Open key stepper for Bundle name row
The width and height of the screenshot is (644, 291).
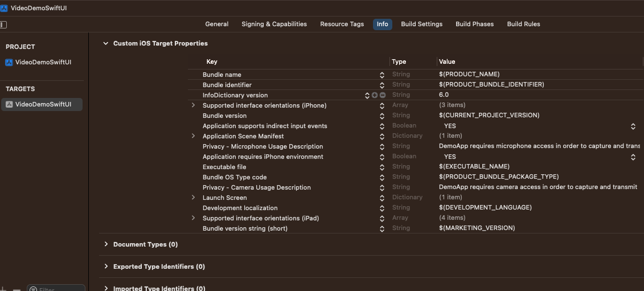click(x=382, y=75)
